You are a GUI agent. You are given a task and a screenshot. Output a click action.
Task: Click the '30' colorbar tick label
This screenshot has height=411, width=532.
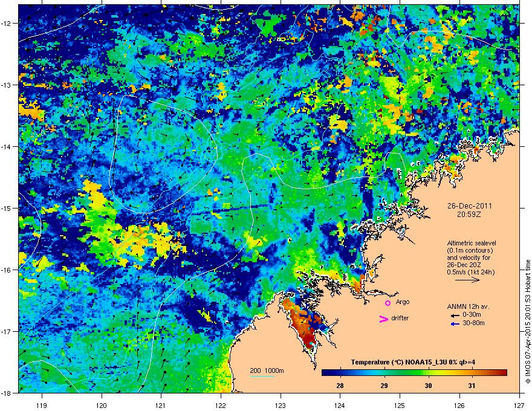(428, 386)
